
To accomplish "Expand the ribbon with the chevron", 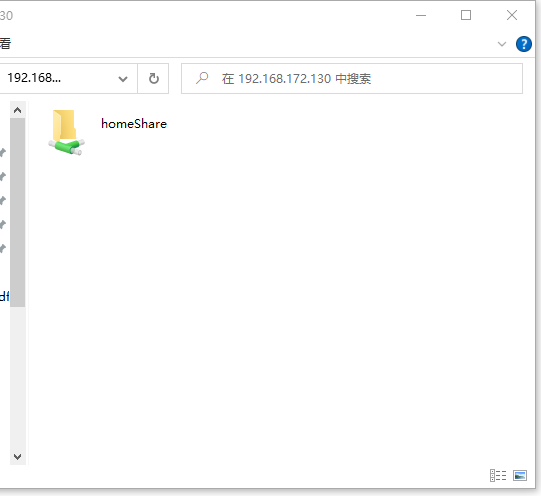I will click(502, 44).
